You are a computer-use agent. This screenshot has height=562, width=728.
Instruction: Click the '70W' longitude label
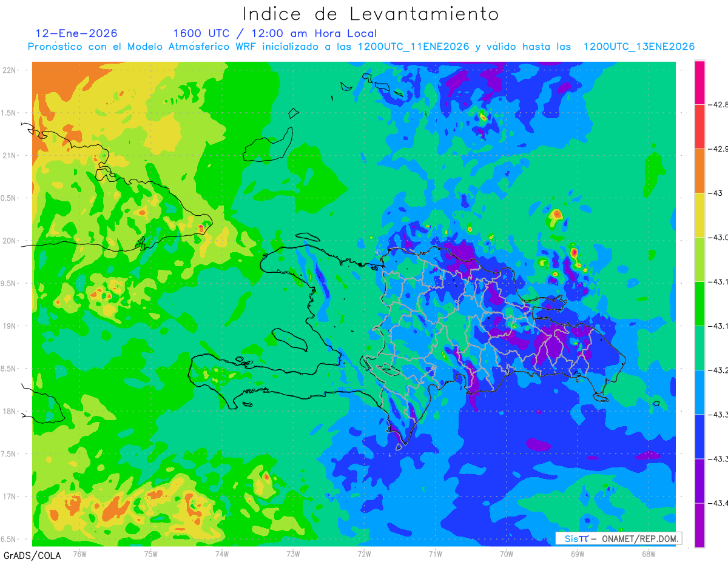[507, 554]
